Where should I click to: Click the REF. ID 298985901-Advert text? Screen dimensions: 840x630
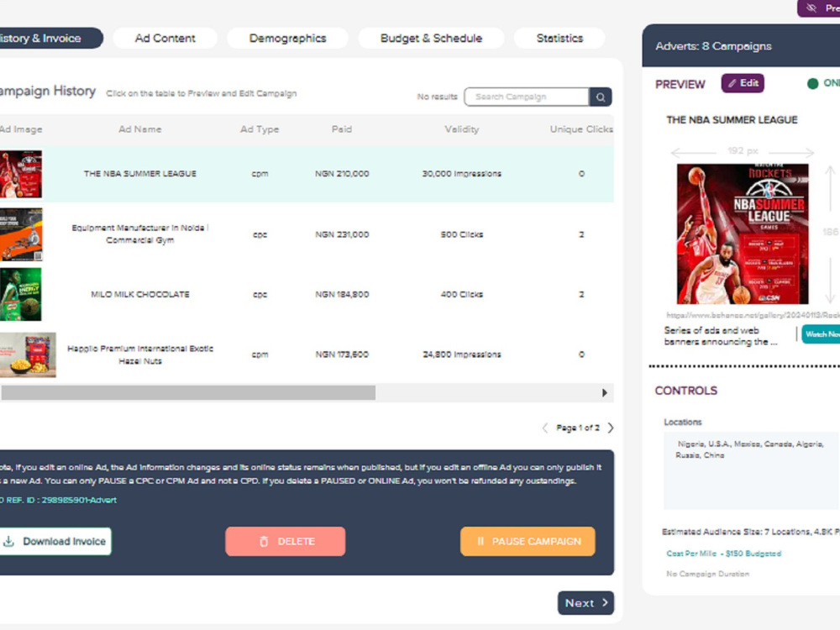[x=59, y=501]
